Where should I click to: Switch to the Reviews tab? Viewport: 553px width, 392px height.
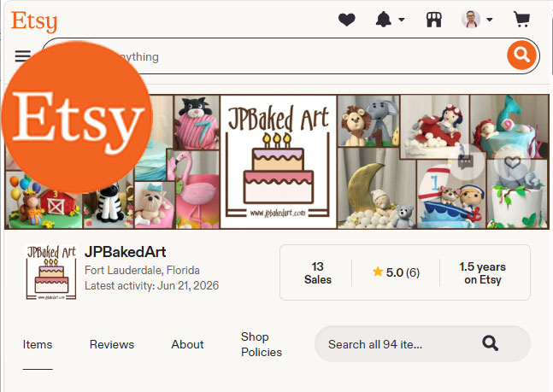click(x=112, y=344)
